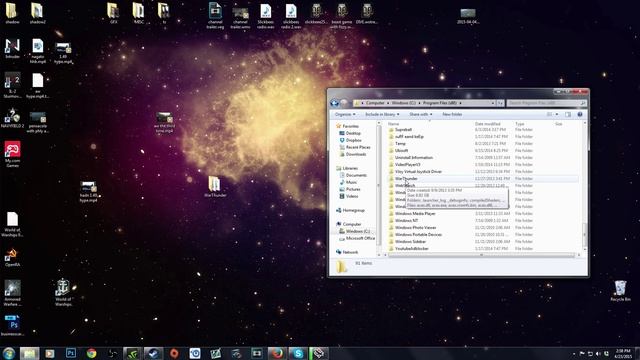The width and height of the screenshot is (640, 360).
Task: Open Firefox from the taskbar
Action: pos(278,353)
